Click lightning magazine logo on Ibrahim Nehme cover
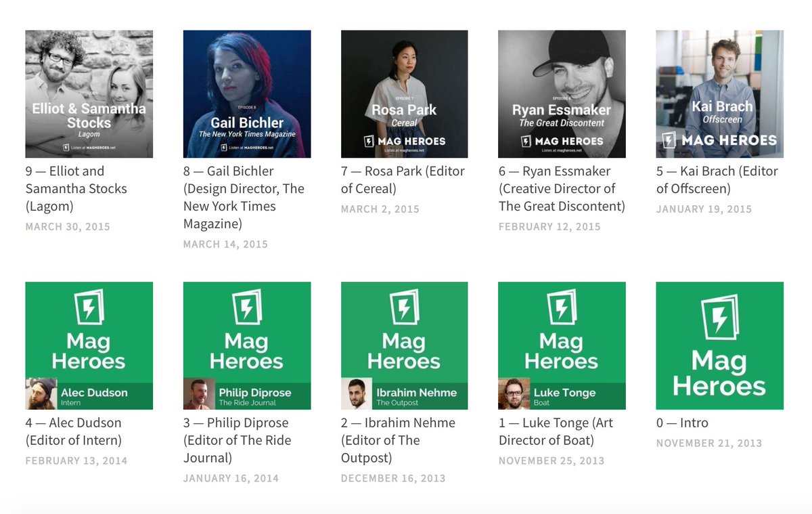 (404, 307)
